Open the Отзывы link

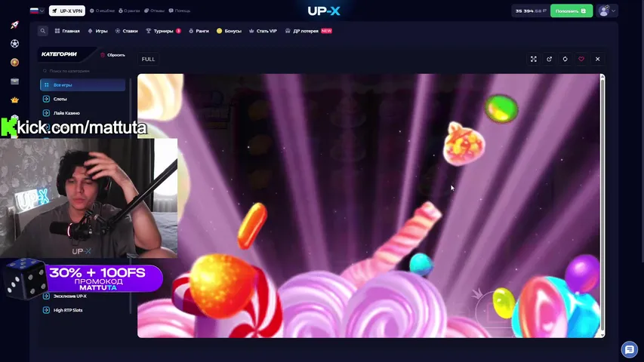[155, 11]
